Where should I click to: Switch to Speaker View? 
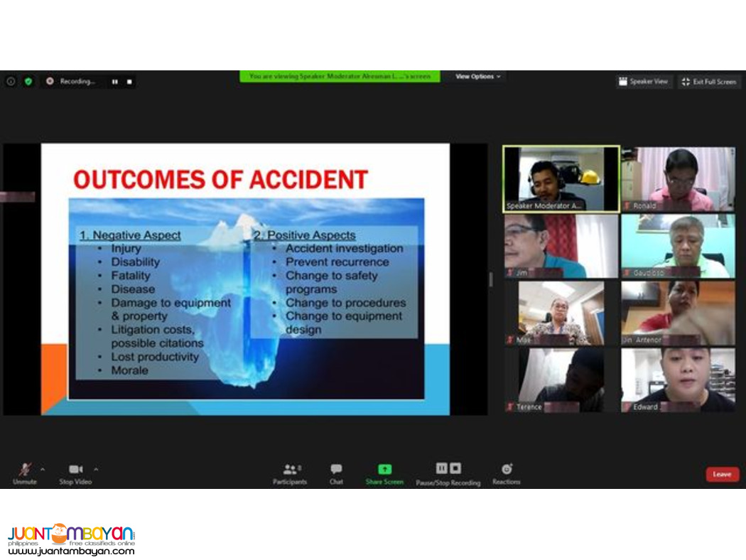click(x=643, y=82)
